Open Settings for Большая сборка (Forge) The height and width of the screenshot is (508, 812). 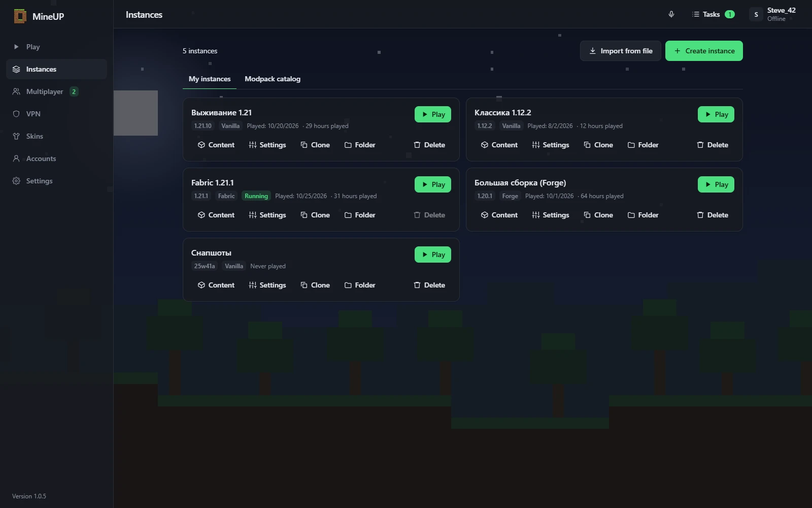coord(551,215)
